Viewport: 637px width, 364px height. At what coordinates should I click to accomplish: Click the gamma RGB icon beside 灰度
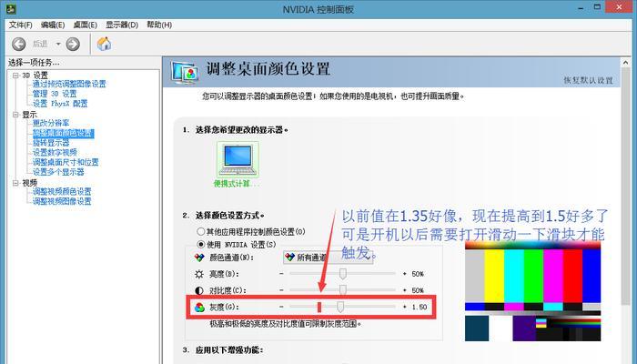[x=199, y=308]
